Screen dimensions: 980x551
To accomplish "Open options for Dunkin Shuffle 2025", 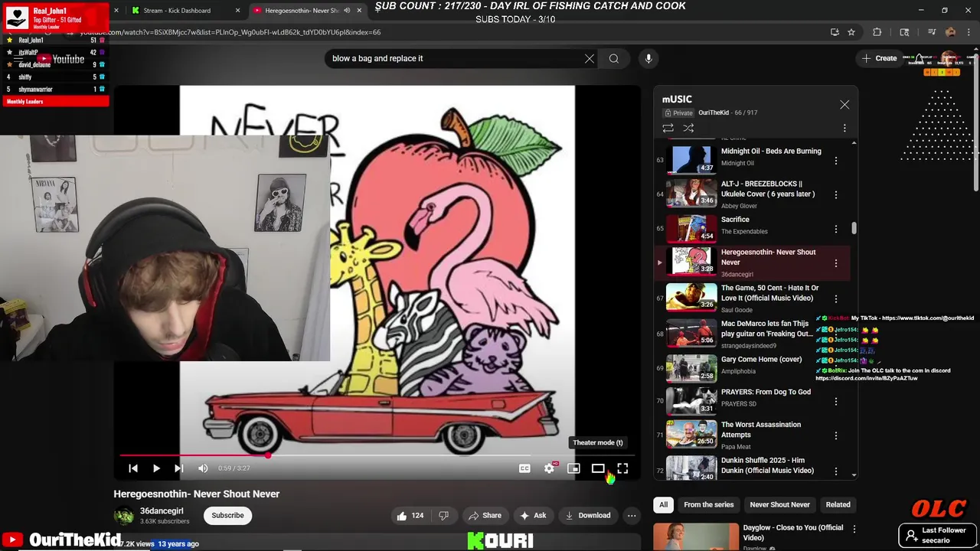I will pos(836,471).
